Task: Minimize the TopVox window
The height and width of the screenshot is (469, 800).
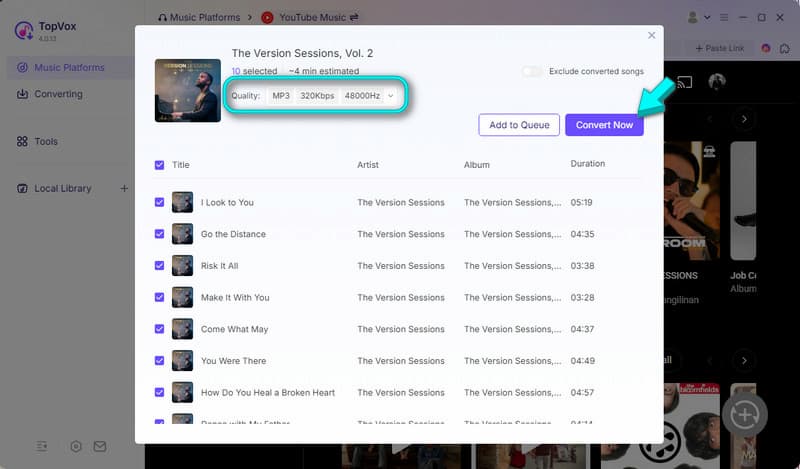Action: click(x=743, y=17)
